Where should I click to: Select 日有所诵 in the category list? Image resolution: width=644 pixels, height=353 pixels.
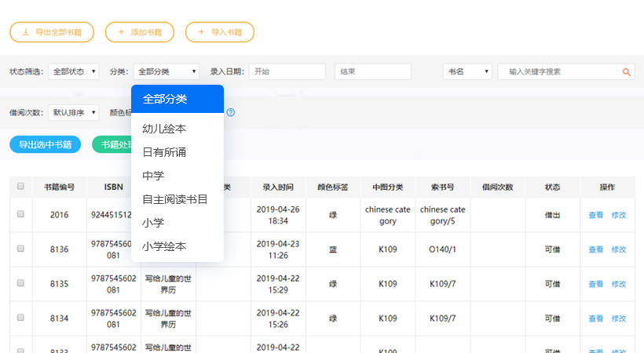[177, 152]
